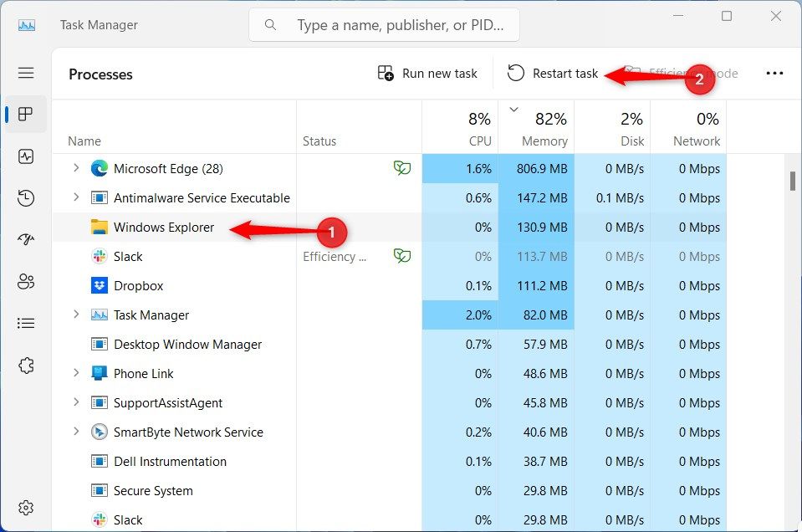This screenshot has width=802, height=532.
Task: Expand the Phone Link process group
Action: pyautogui.click(x=76, y=373)
